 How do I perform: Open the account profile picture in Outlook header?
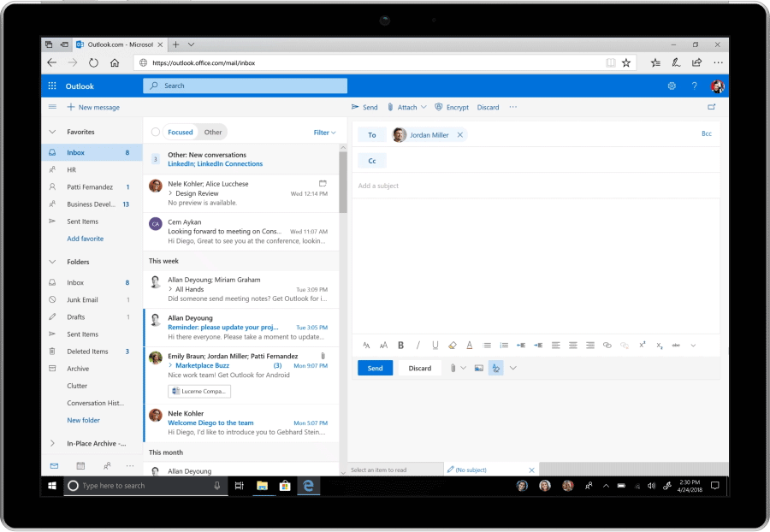click(718, 86)
